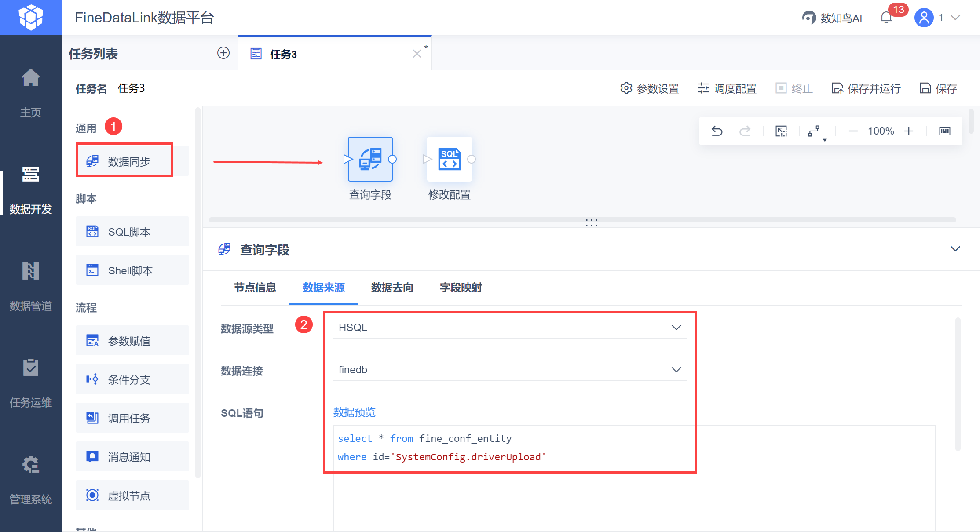Expand the HSQL data source type dropdown
The image size is (980, 532).
[509, 328]
